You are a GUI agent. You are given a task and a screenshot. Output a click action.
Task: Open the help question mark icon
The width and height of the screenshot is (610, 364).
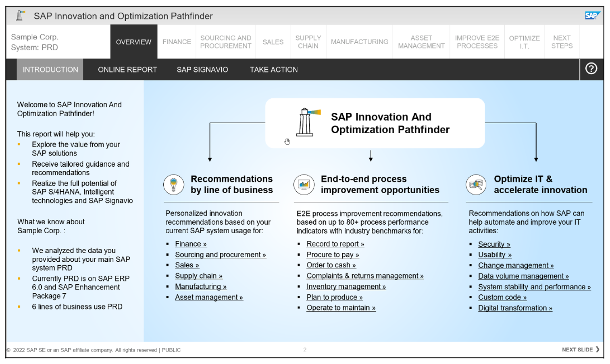[591, 68]
